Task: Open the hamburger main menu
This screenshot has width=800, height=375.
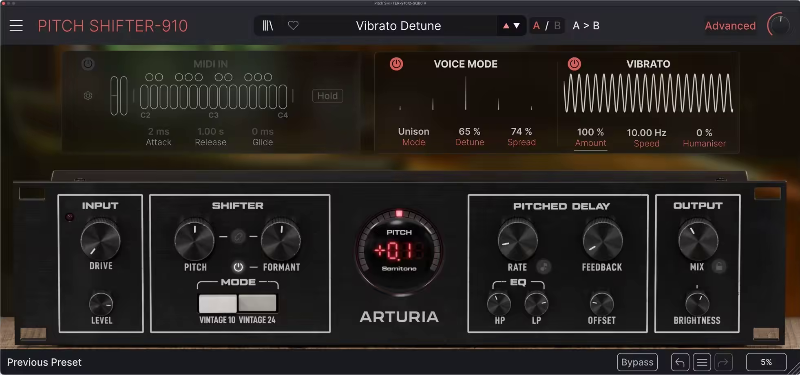Action: tap(16, 26)
